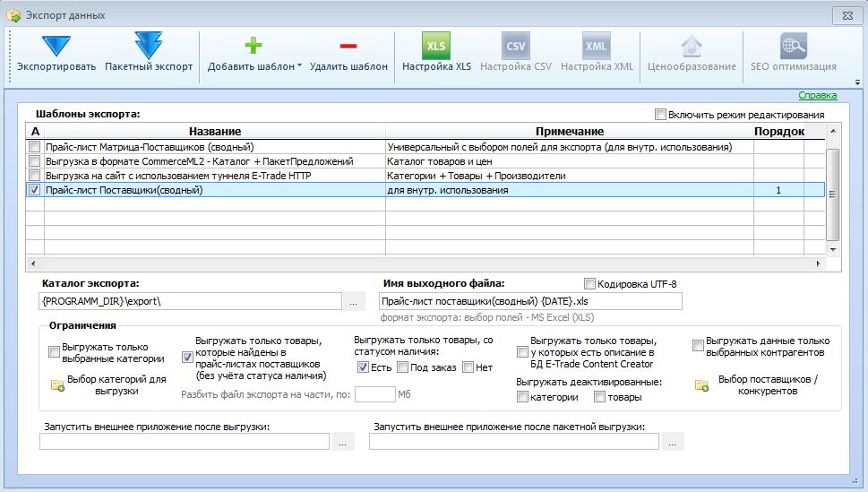The height and width of the screenshot is (492, 868).
Task: Expand the toolbar overflow arrow
Action: [x=857, y=82]
